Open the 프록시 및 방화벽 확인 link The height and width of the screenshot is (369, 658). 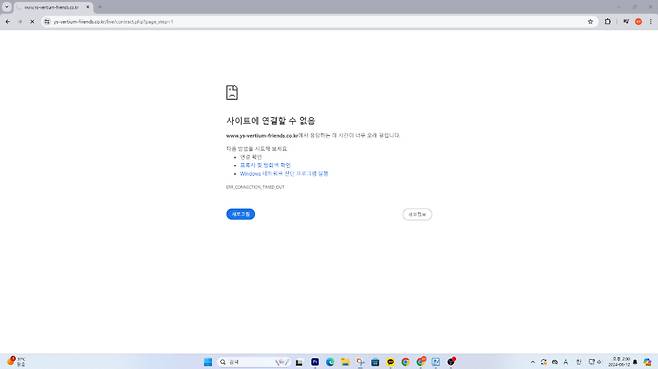pyautogui.click(x=265, y=165)
